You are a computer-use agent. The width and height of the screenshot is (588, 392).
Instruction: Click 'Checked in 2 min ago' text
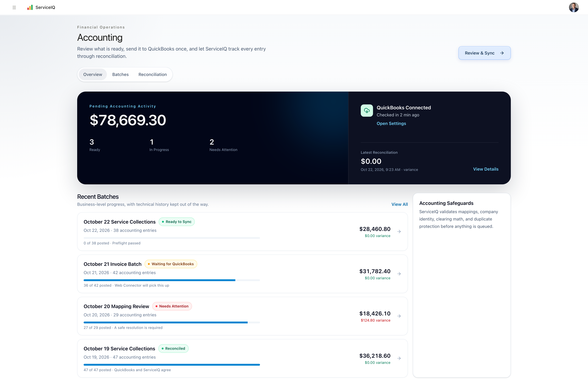point(398,115)
